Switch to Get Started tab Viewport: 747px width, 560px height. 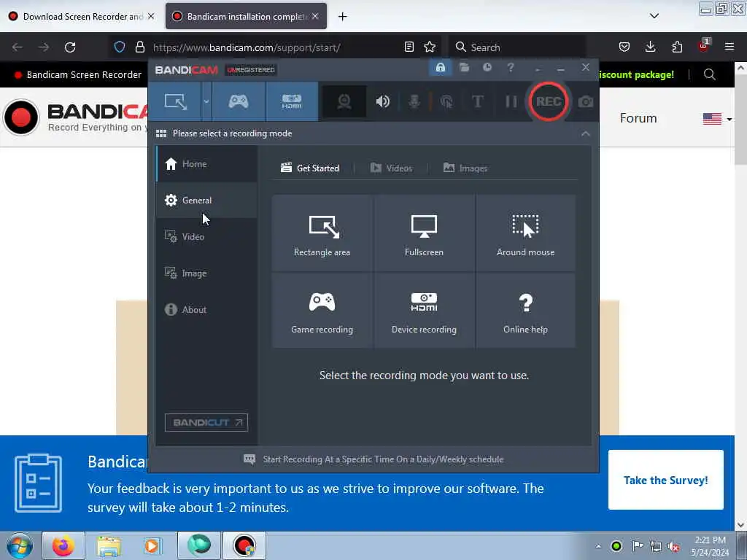pyautogui.click(x=310, y=168)
